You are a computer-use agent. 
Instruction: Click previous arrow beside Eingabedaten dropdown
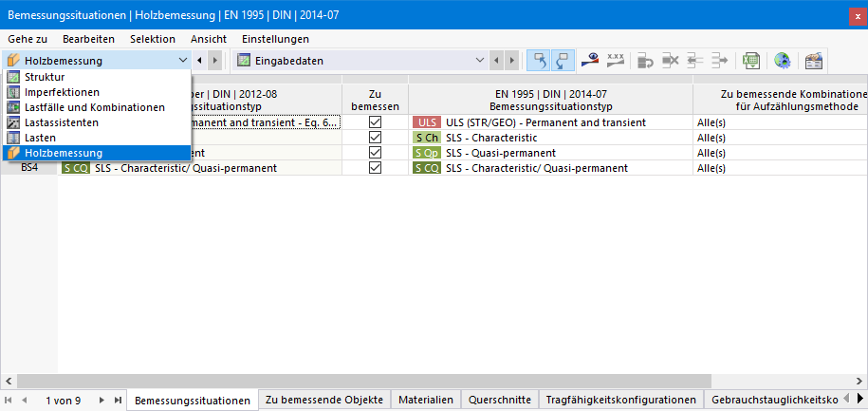click(498, 61)
